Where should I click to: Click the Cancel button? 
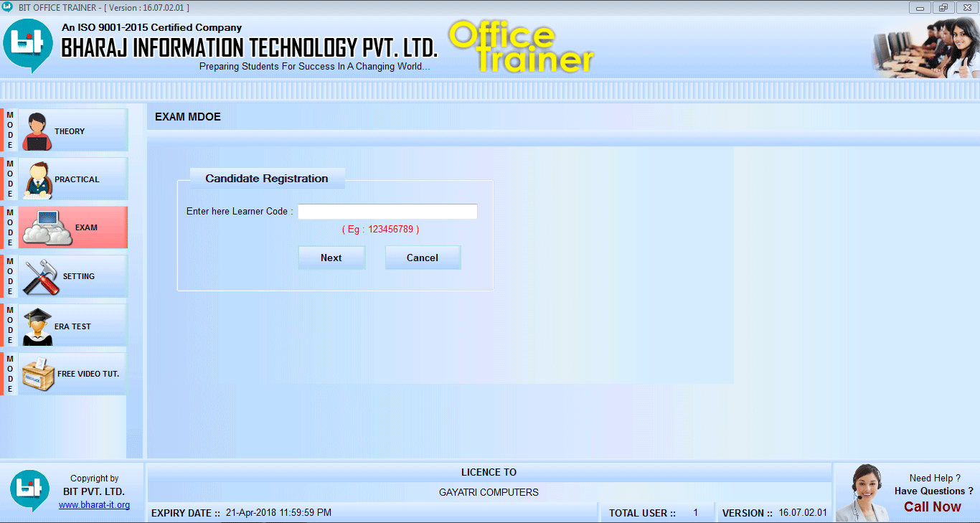pos(423,258)
